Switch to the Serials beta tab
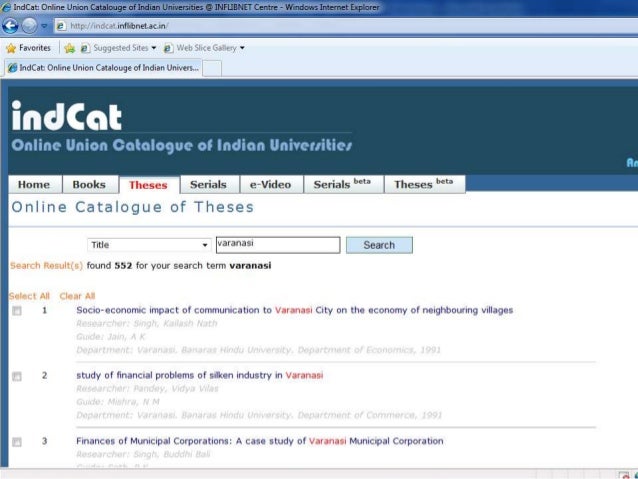This screenshot has width=638, height=479. (342, 184)
